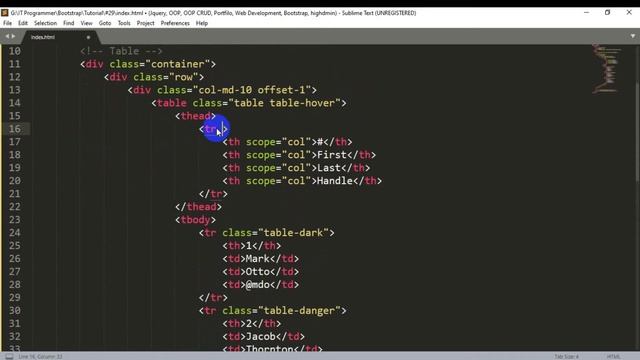Click line number 10 in gutter
Image resolution: width=640 pixels, height=360 pixels.
[15, 51]
